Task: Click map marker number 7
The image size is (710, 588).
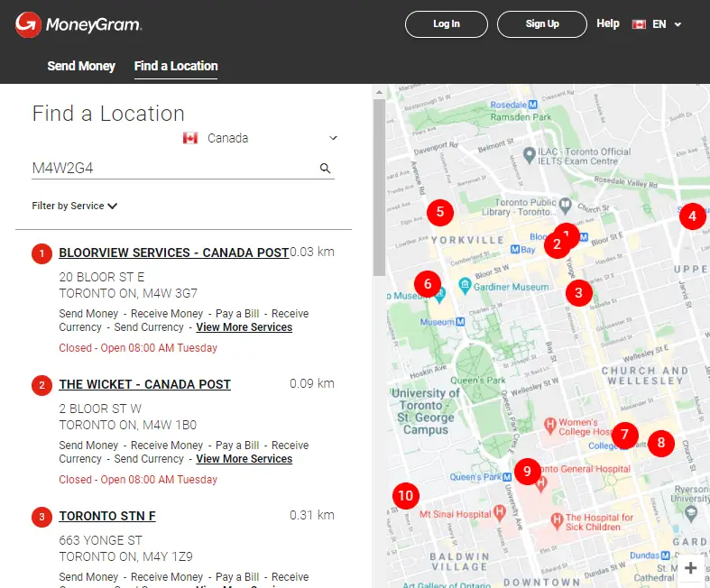Action: 623,434
